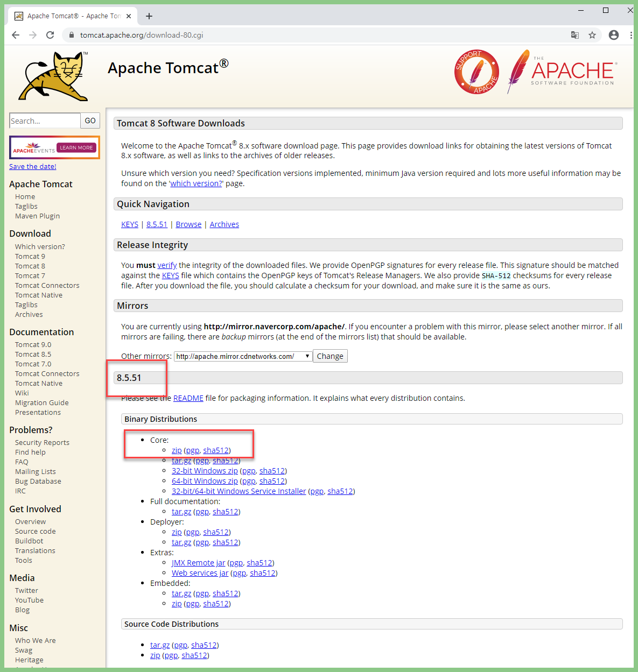The width and height of the screenshot is (638, 672).
Task: Click the Support Apache badge
Action: 476,72
